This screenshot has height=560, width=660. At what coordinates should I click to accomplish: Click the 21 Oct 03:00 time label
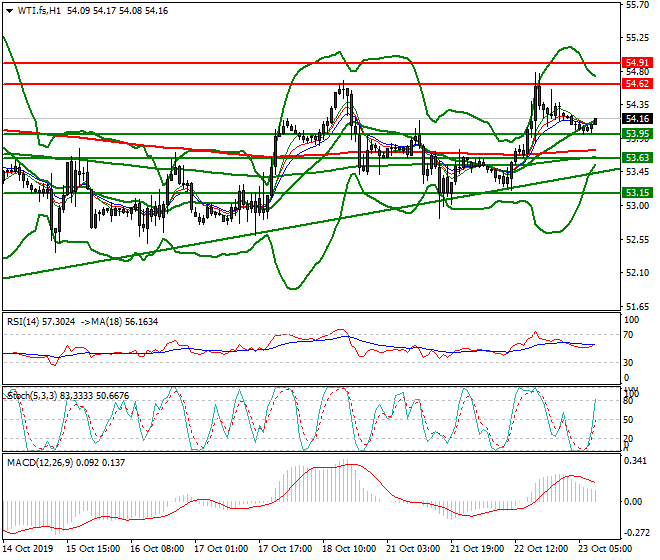point(413,549)
